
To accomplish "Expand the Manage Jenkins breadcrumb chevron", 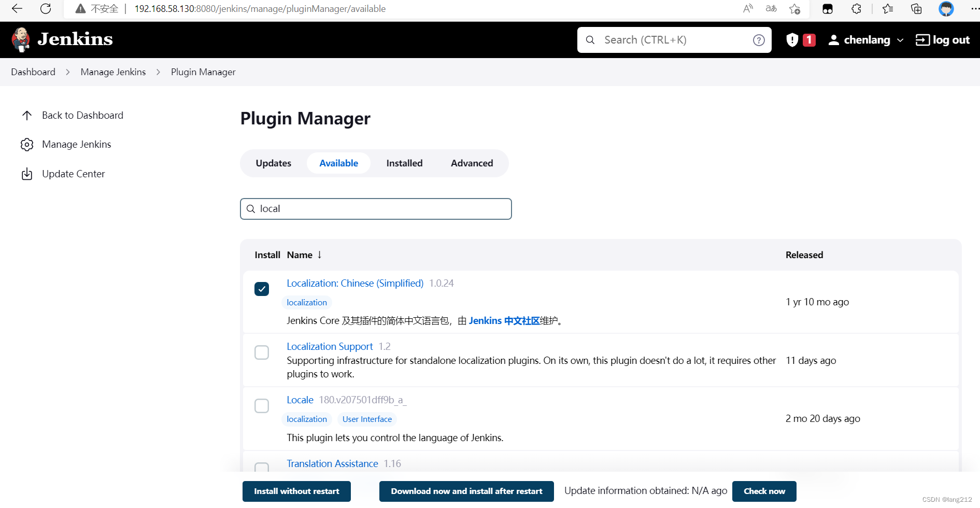I will pyautogui.click(x=158, y=72).
